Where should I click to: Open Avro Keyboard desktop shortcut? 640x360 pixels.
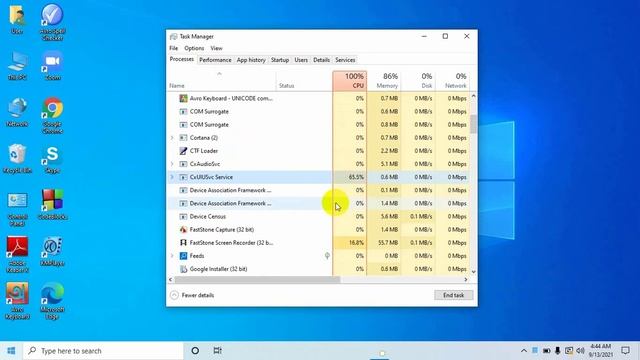point(17,301)
